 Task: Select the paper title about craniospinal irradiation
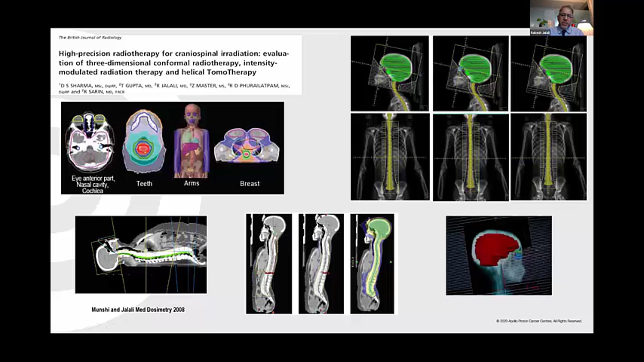174,63
